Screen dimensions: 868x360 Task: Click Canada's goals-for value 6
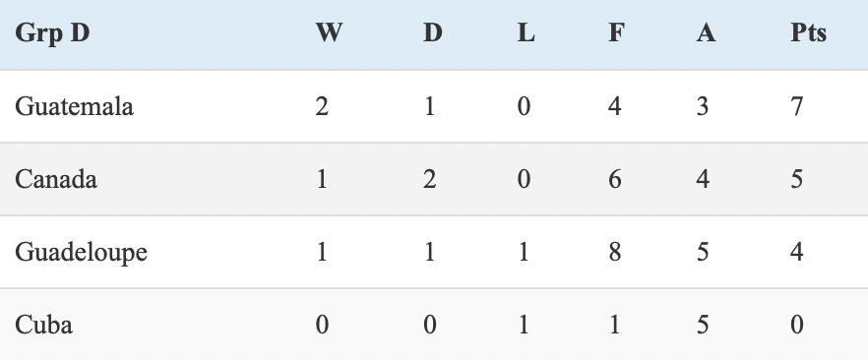click(614, 179)
